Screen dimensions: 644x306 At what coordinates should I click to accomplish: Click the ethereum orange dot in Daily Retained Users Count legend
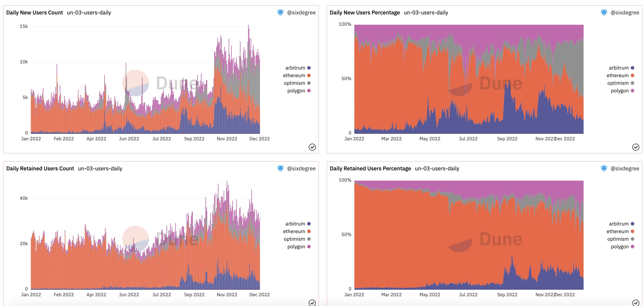click(x=309, y=232)
